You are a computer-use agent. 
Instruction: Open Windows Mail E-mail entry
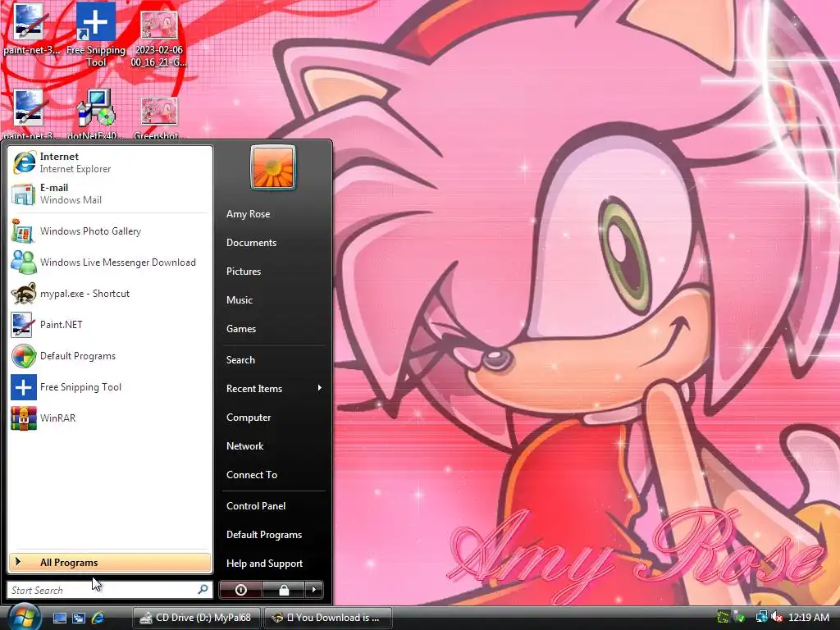coord(110,194)
